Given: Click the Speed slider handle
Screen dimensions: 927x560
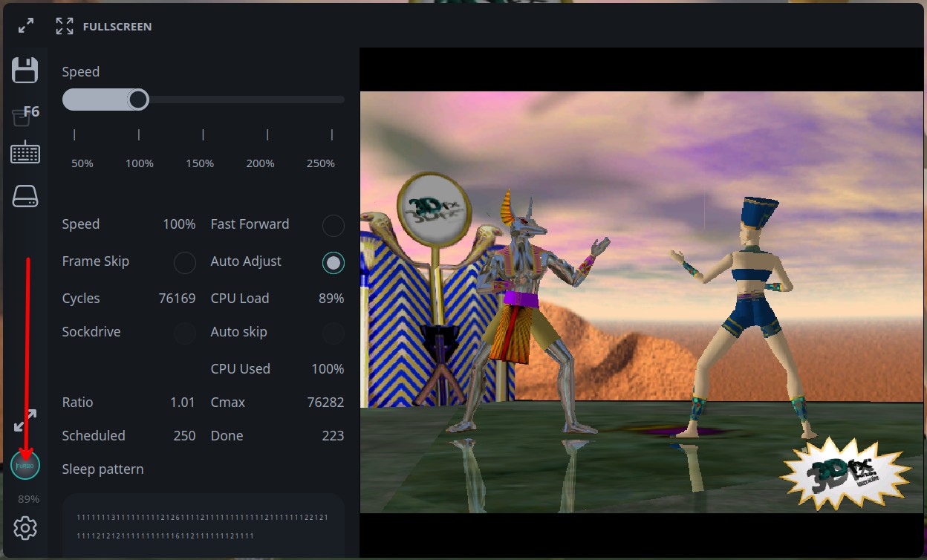Looking at the screenshot, I should pos(138,100).
